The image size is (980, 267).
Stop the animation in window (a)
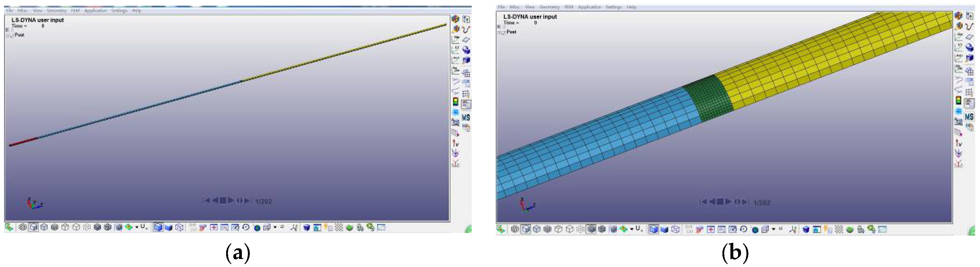223,200
